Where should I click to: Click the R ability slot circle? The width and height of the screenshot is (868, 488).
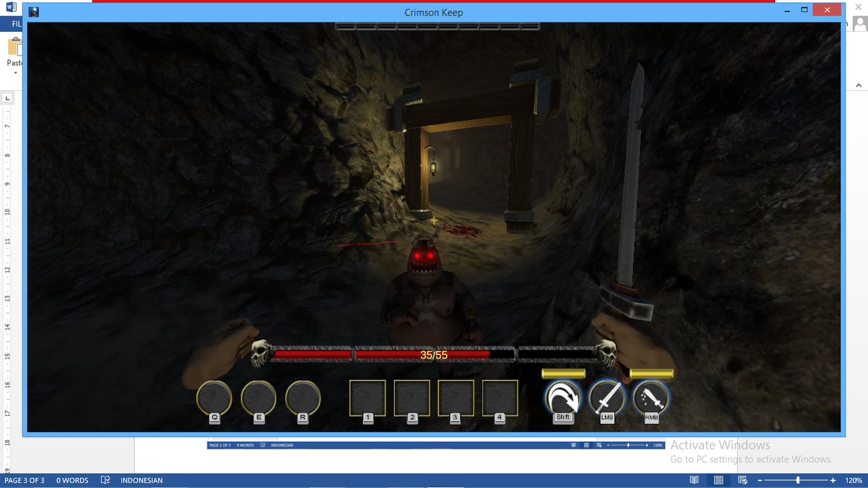[x=302, y=398]
